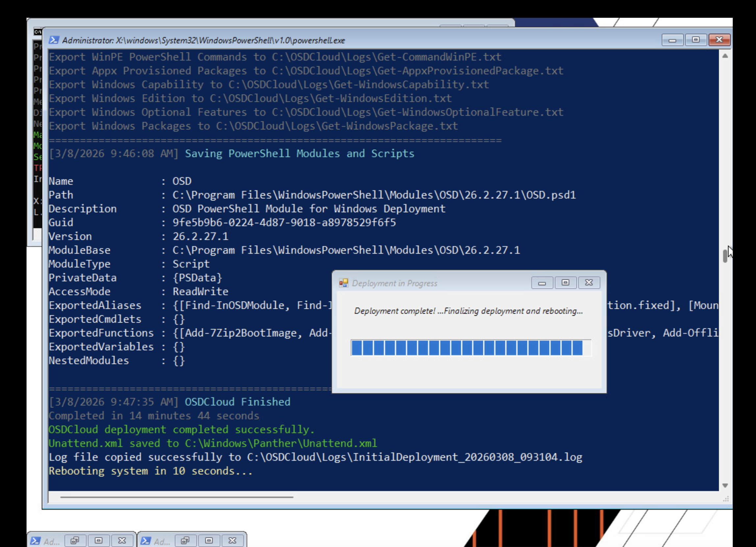
Task: Click 'Saving PowerShell Modules and Scripts' heading
Action: [x=299, y=154]
